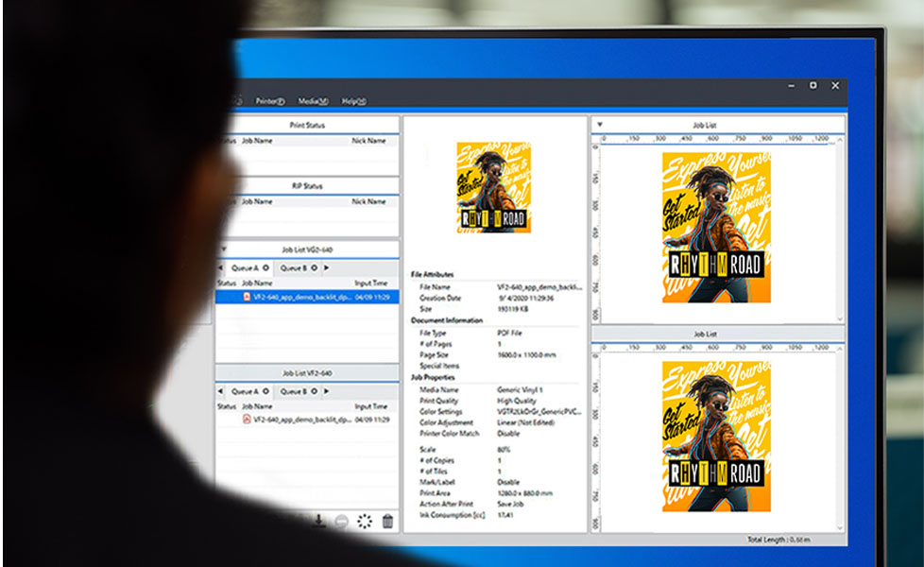
Task: Click the circle icon on lower Queue B tab
Action: pos(314,391)
